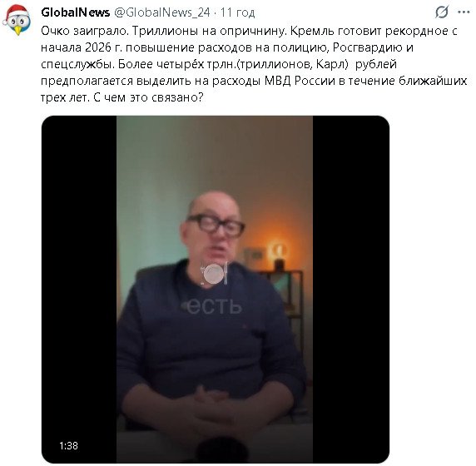476x466 pixels.
Task: Click the Grok explain-post icon
Action: (x=441, y=12)
